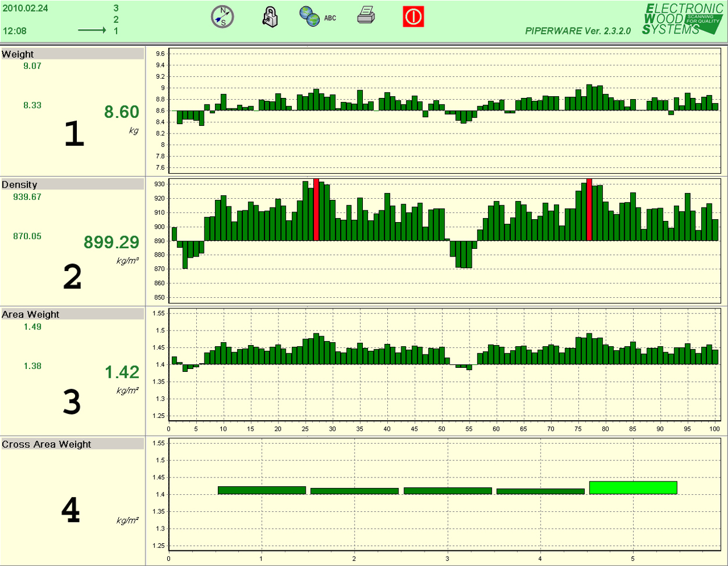Viewport: 728px width, 566px height.
Task: Select the globe ABC language icon
Action: (317, 17)
